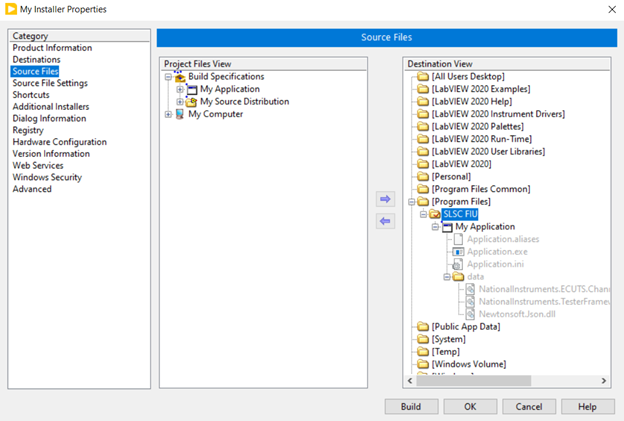Click the [Personal] folder icon
Screen dimensions: 624x421
(423, 177)
